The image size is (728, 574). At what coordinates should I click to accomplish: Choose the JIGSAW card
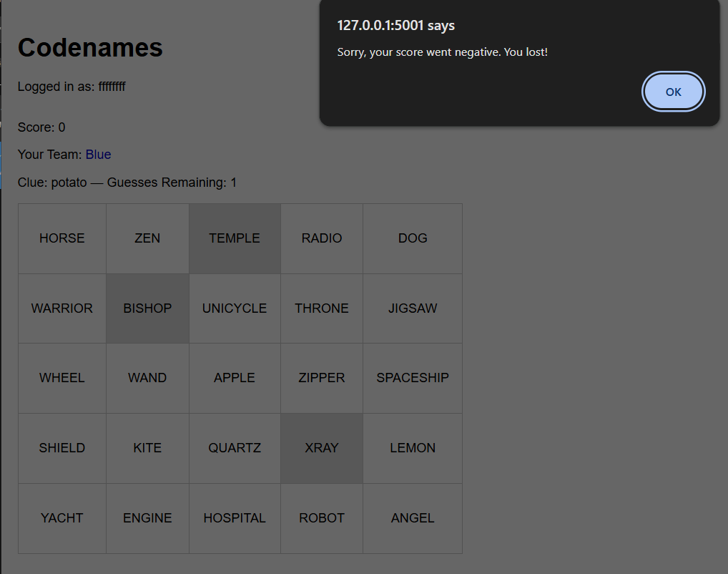[x=413, y=308]
